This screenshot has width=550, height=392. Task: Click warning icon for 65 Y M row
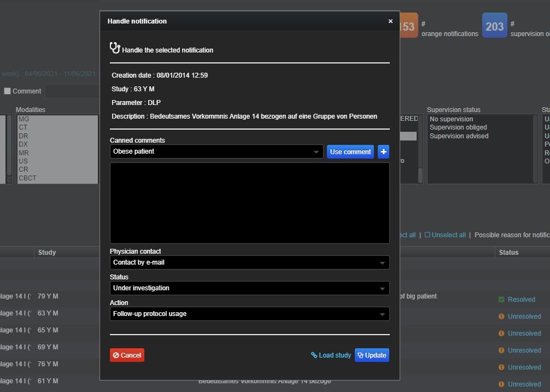tap(501, 334)
